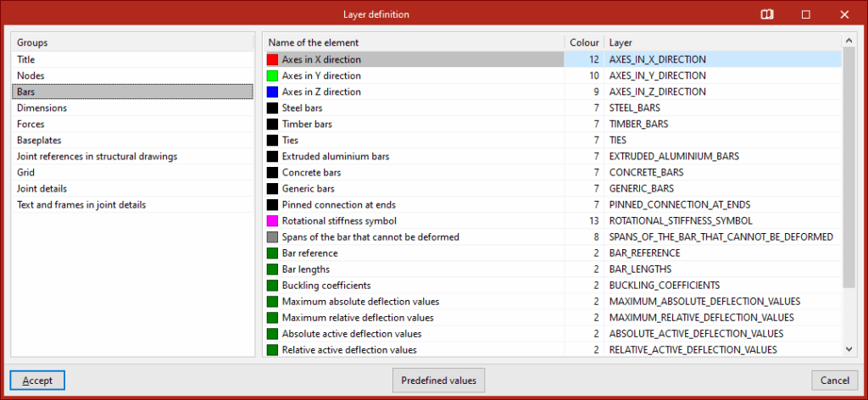Click the scroll up arrow of the element list
Image resolution: width=868 pixels, height=400 pixels.
(x=849, y=42)
